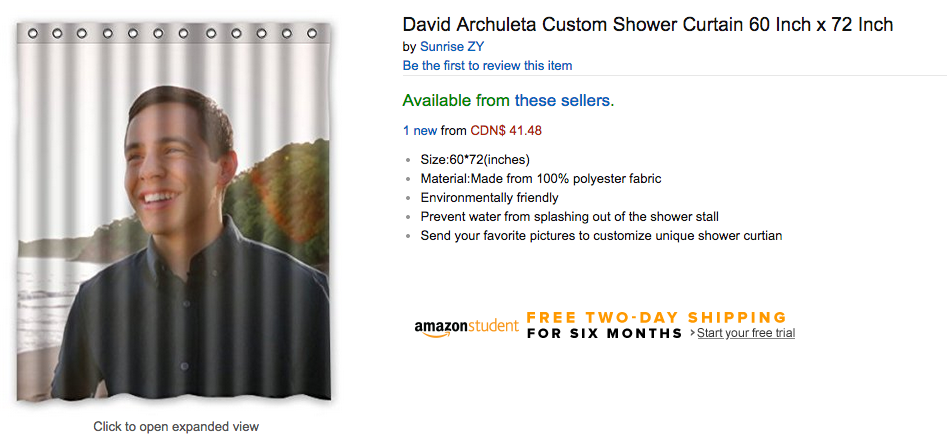Start your free trial of Amazon Student
The height and width of the screenshot is (443, 947).
tap(746, 333)
